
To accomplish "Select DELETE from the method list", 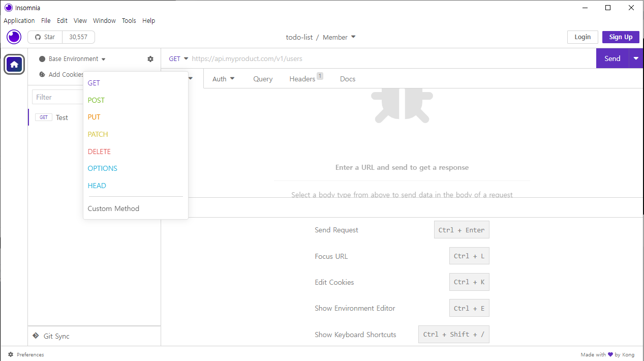I will coord(136,152).
